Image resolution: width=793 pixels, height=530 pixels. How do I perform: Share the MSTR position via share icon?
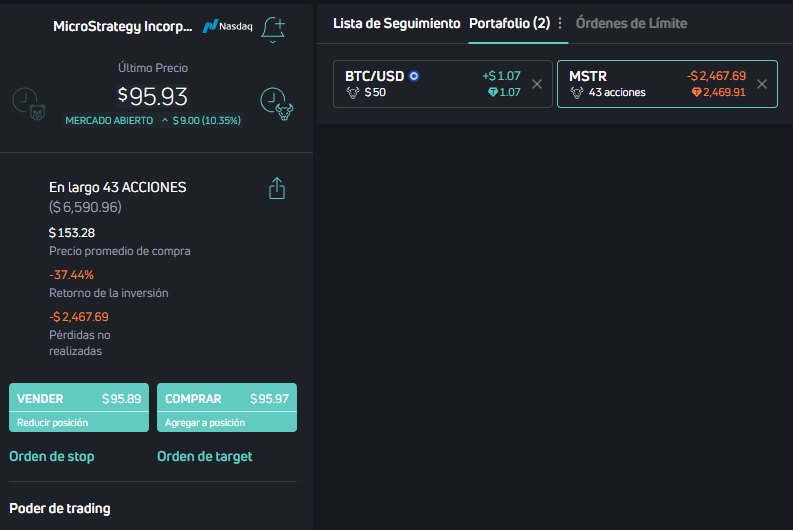tap(277, 188)
